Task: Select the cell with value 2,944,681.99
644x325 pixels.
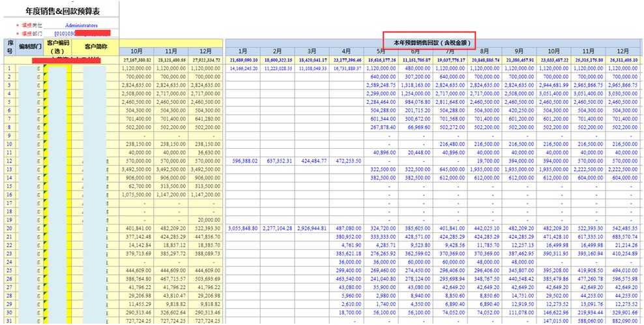Action: pos(553,85)
